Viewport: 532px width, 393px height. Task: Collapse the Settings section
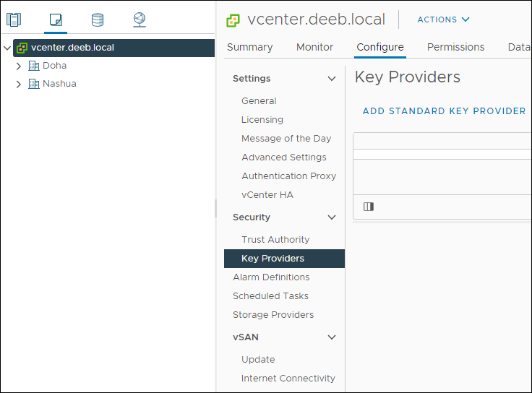pos(332,79)
